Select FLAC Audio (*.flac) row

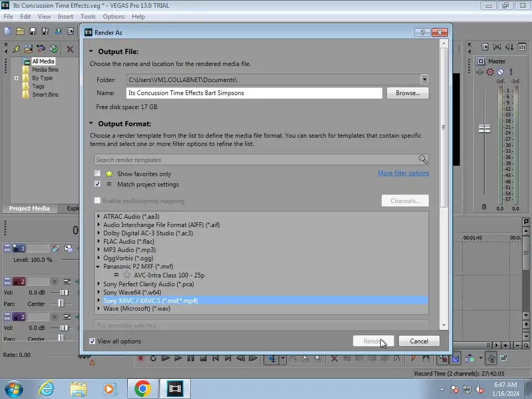point(129,241)
